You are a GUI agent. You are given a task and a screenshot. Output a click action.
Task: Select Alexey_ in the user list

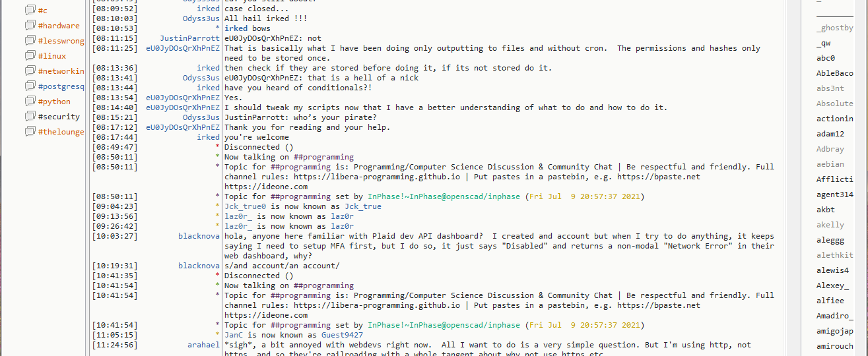click(832, 285)
